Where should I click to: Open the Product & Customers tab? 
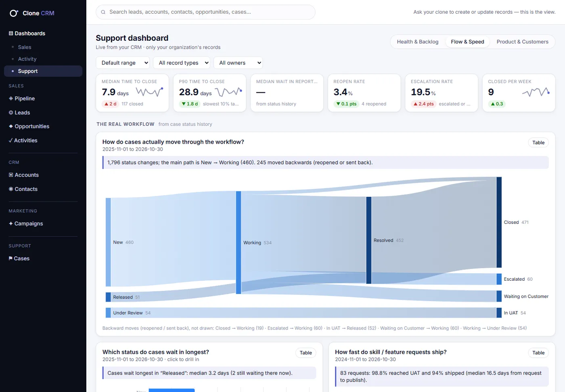click(x=523, y=42)
